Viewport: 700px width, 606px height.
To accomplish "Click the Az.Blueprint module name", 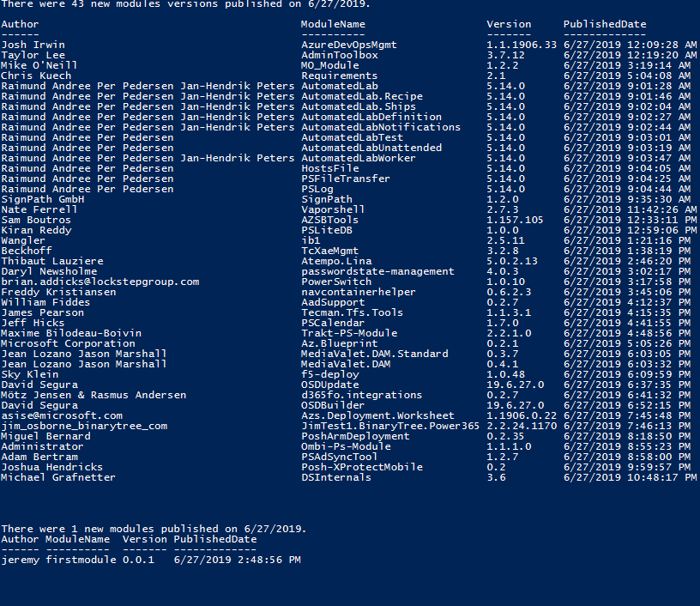I will 340,344.
